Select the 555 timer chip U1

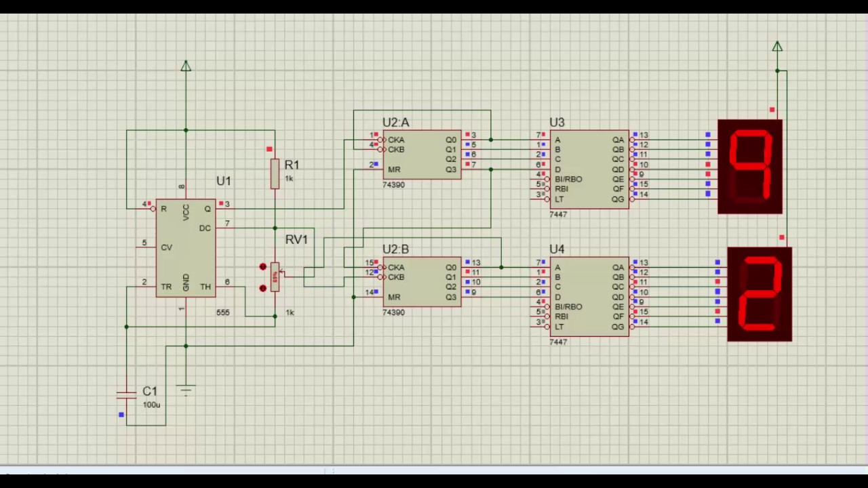point(186,248)
